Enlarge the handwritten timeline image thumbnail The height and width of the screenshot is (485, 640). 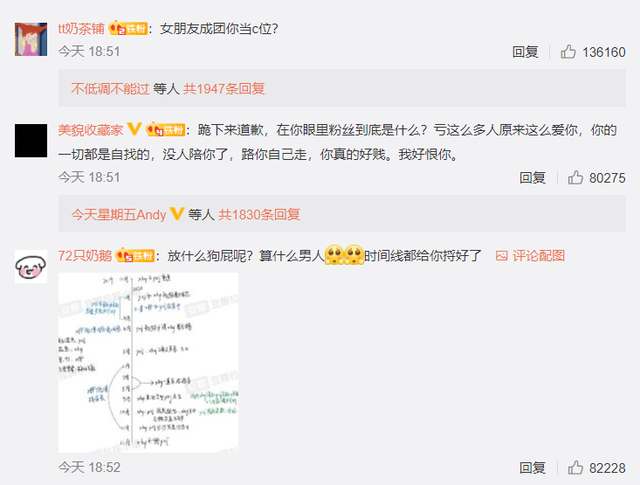pyautogui.click(x=149, y=363)
